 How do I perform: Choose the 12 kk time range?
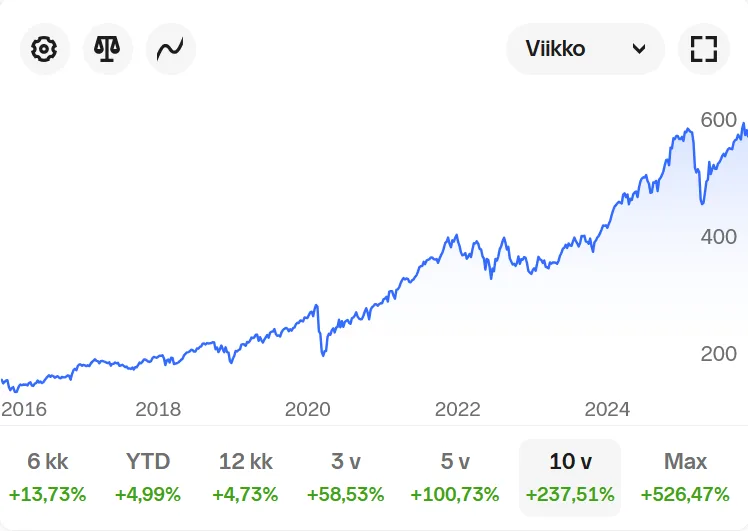[x=246, y=461]
